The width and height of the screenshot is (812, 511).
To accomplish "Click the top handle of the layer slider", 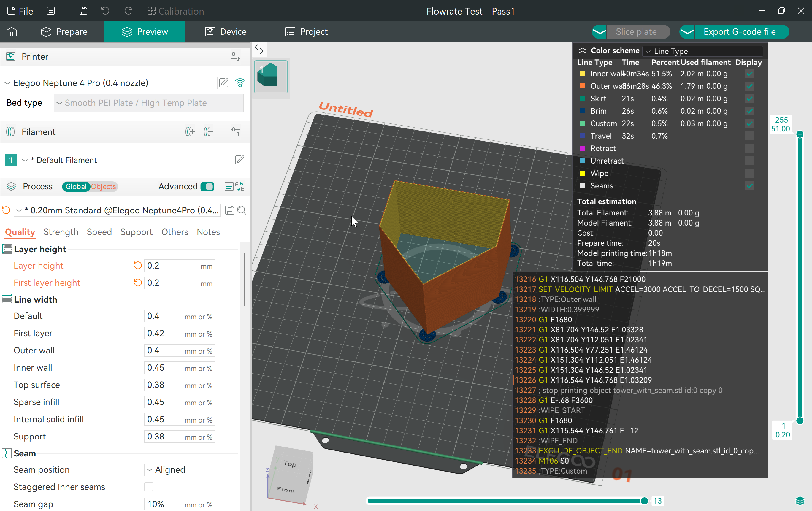I will [800, 134].
